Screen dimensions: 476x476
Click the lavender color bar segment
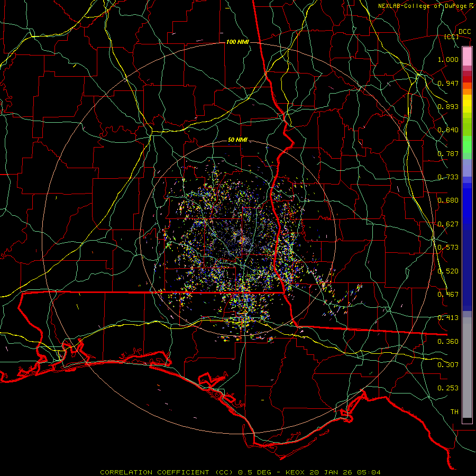[467, 168]
